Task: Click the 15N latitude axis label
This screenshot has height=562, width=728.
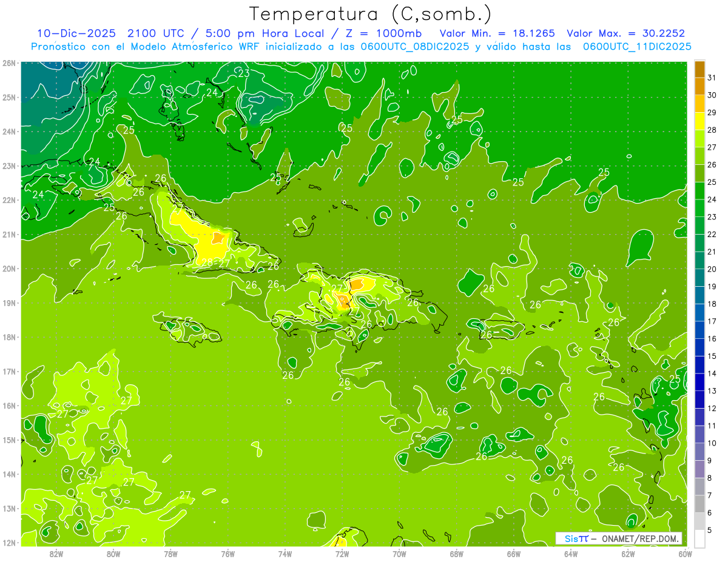Action: coord(9,440)
